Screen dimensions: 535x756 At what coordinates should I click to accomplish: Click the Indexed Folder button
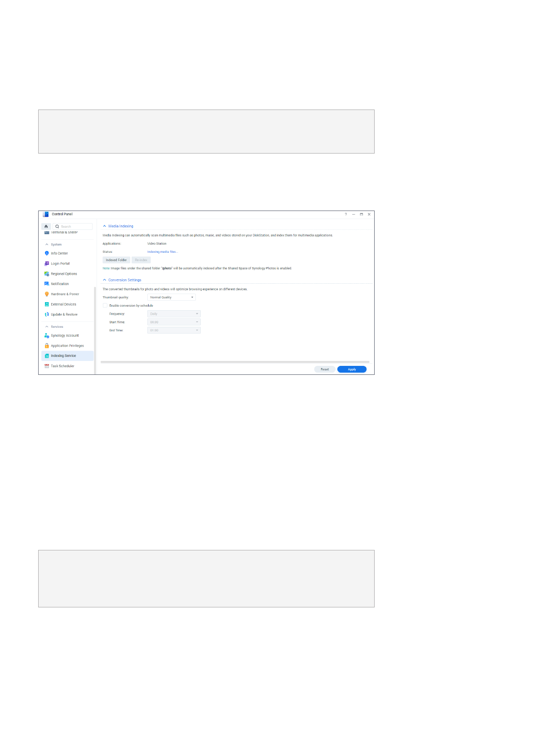pos(116,260)
